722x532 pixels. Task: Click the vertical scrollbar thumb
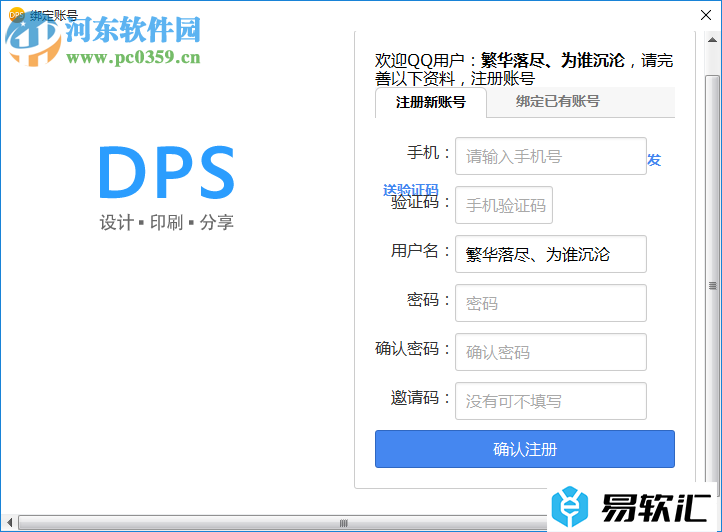point(712,286)
